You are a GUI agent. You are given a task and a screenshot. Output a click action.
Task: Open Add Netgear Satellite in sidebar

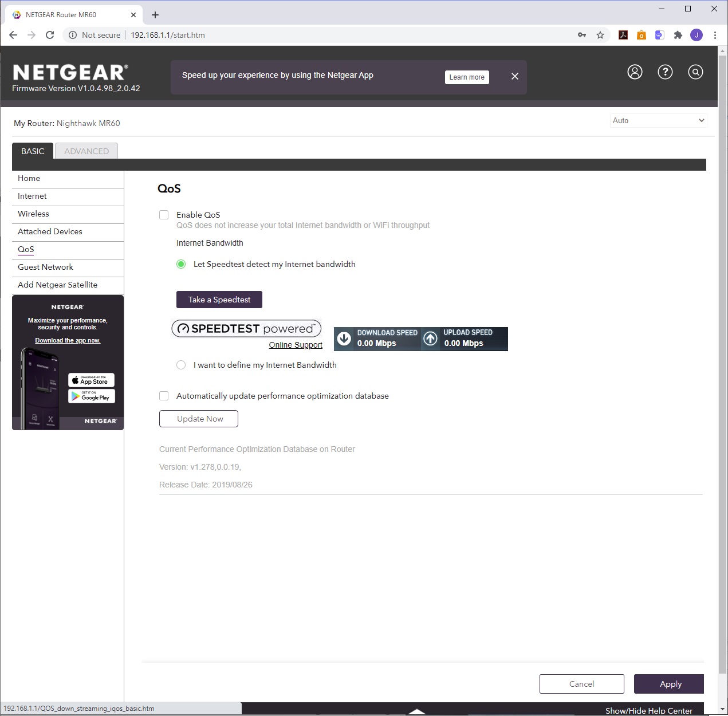68,285
